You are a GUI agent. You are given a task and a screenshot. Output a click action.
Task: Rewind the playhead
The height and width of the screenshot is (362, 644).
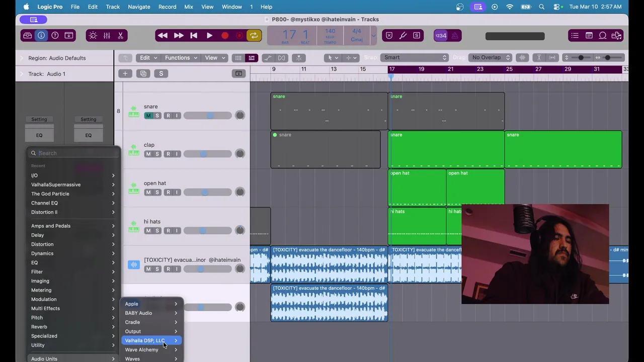pos(163,36)
